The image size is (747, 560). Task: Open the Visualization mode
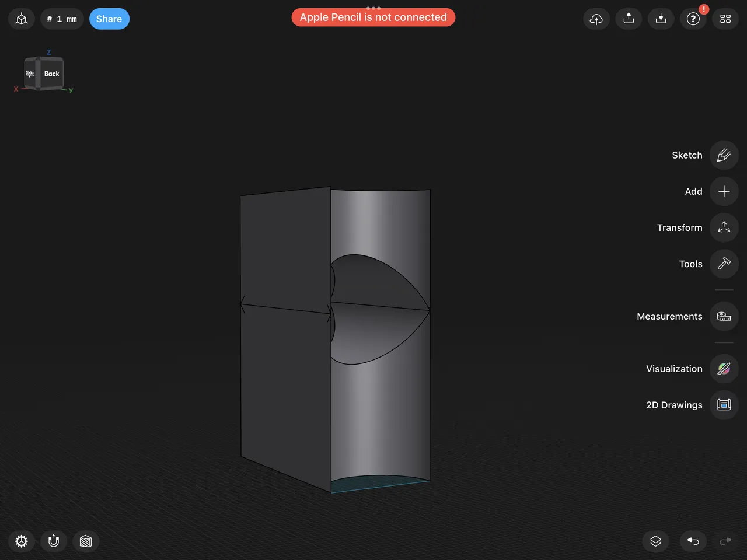pos(724,369)
